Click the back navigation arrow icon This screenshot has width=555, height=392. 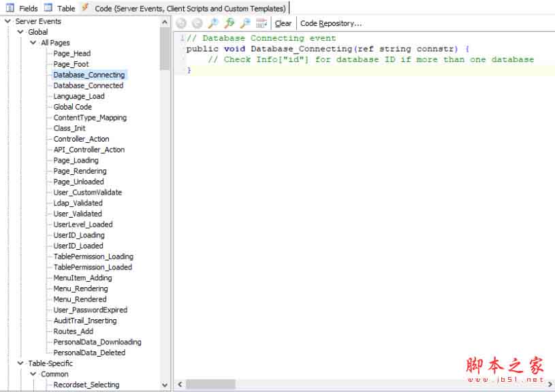click(182, 22)
